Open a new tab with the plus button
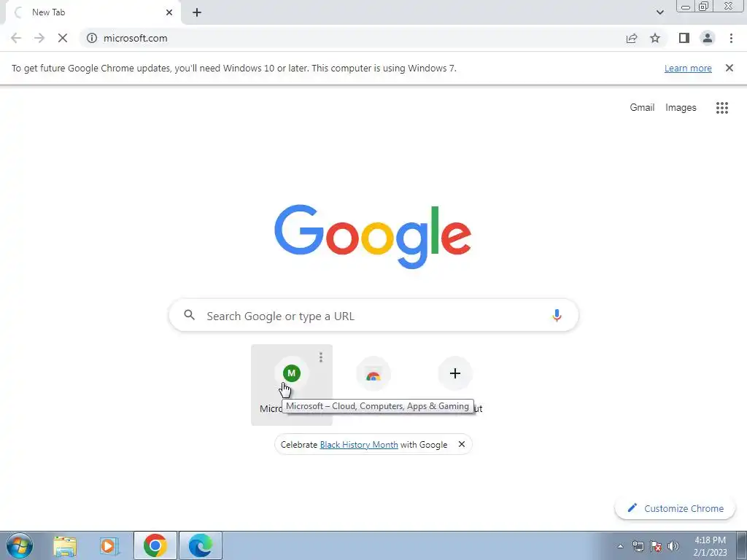The width and height of the screenshot is (747, 560). pos(197,13)
